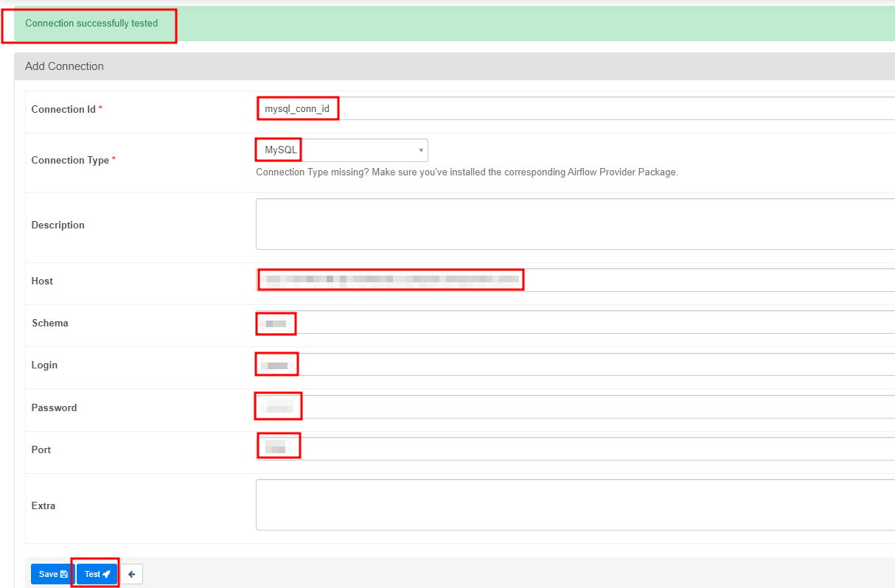Click the Password input field

[575, 407]
